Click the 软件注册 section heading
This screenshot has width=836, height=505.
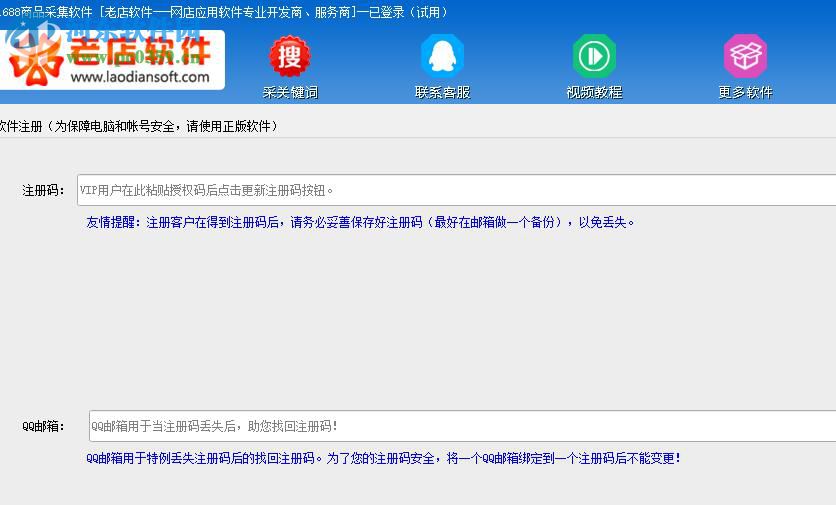point(139,126)
